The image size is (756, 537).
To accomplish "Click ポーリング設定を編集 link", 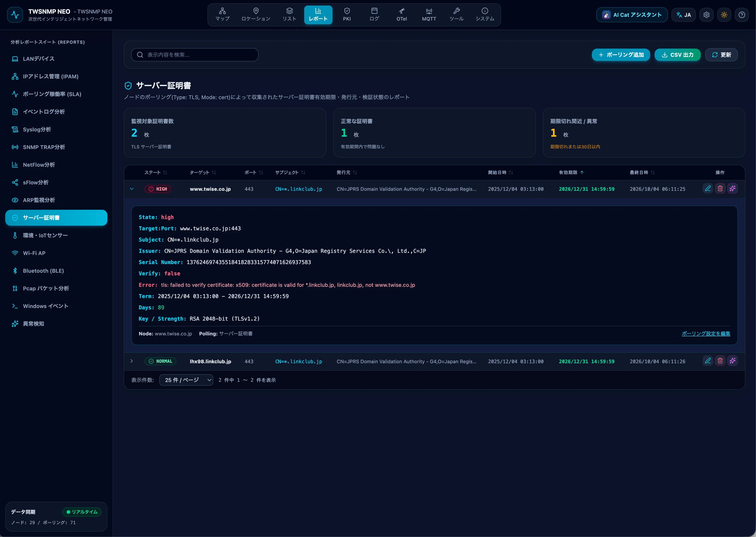I will (x=706, y=334).
